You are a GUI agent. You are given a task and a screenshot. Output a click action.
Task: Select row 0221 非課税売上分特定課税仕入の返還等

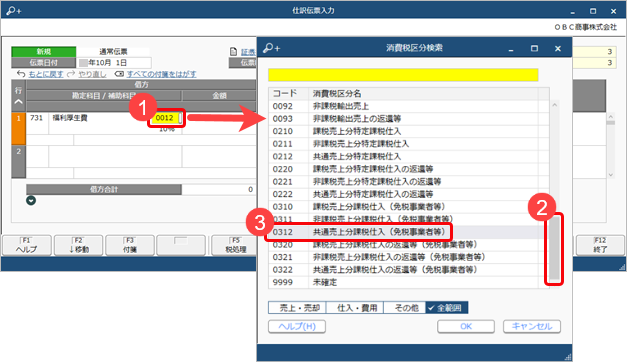point(403,182)
